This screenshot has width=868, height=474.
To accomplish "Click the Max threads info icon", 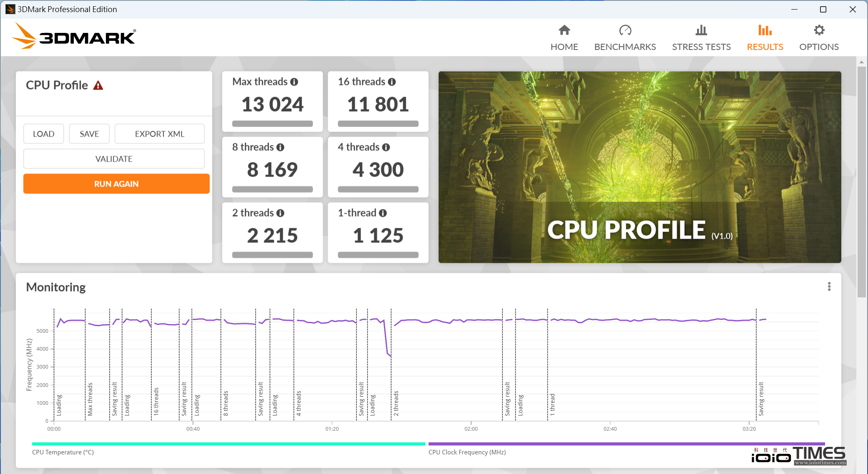I will 294,82.
